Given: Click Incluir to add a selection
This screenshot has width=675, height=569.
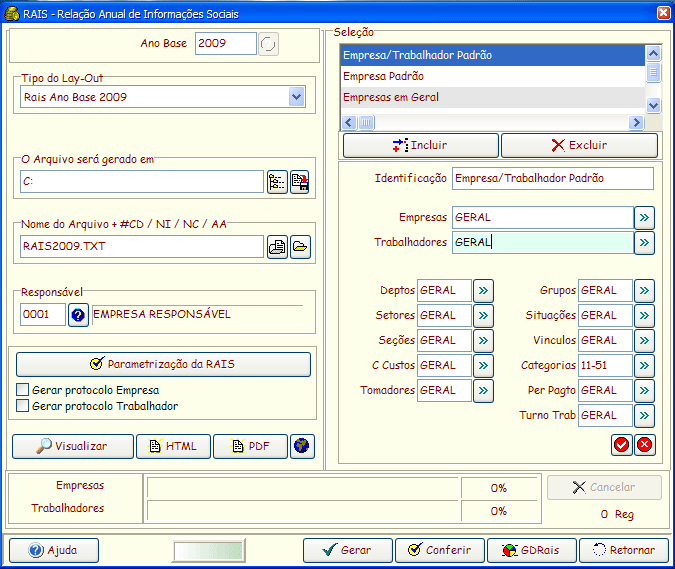Looking at the screenshot, I should (x=421, y=145).
